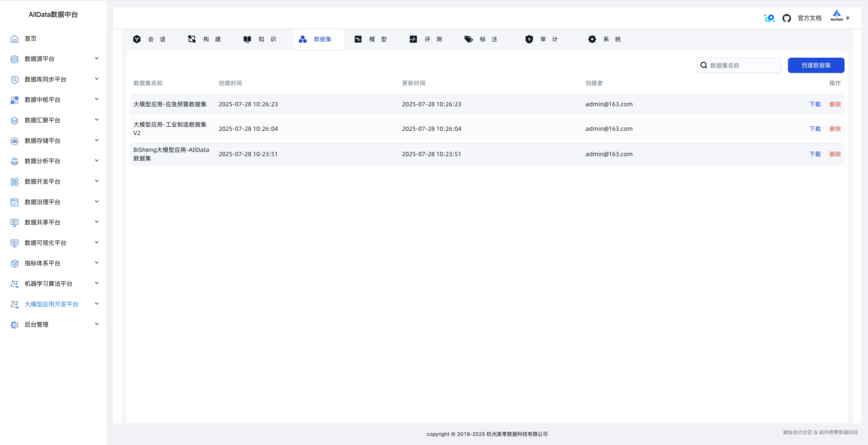Screen dimensions: 868x445
Task: Click the 系统 gear icon
Action: [592, 39]
